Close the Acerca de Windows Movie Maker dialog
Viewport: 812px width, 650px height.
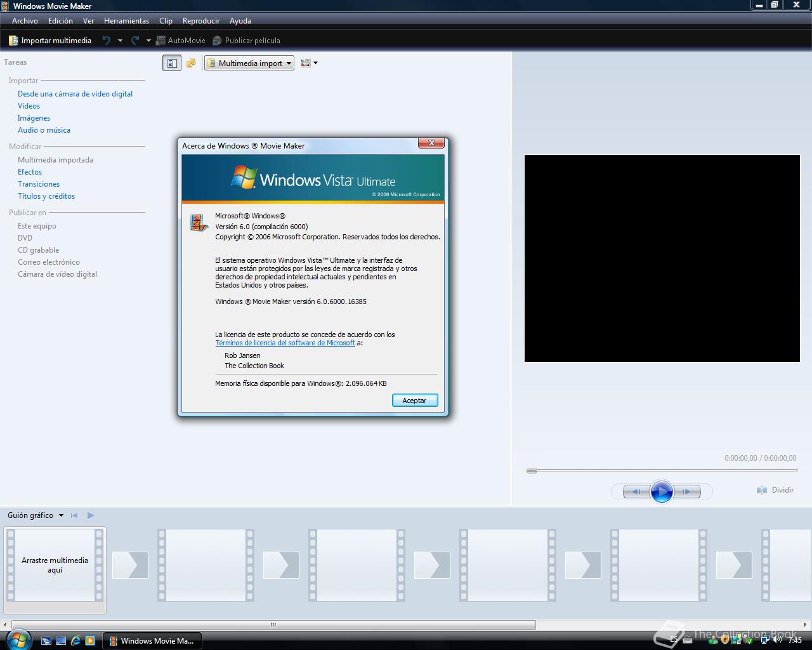coord(431,143)
